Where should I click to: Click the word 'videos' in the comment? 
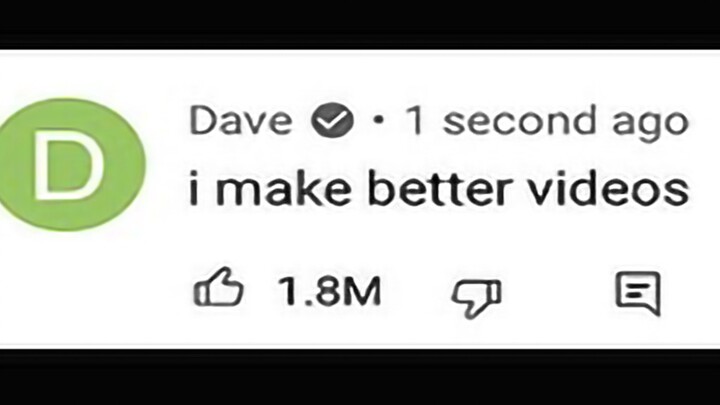point(609,189)
